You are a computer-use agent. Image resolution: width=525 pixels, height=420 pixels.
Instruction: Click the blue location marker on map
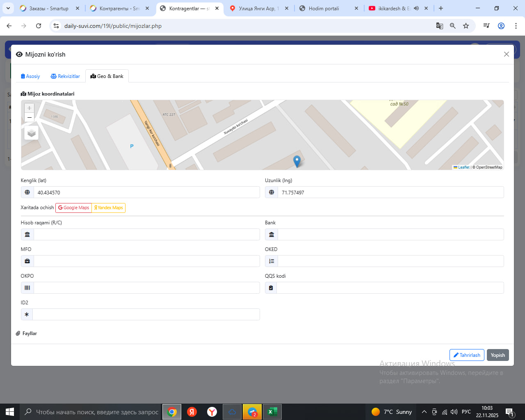tap(297, 161)
